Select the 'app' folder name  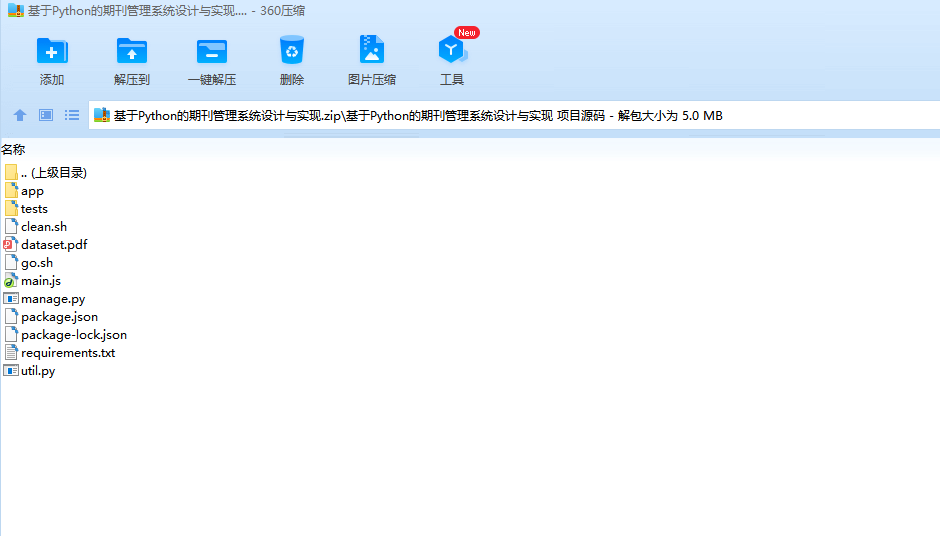pyautogui.click(x=32, y=191)
